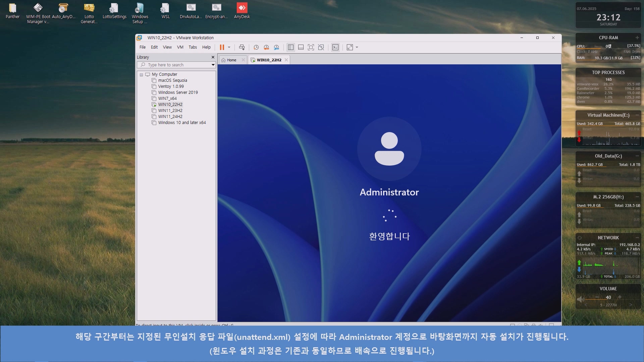The height and width of the screenshot is (362, 644).
Task: Select Ventoy 1.0.99 in the library
Action: (171, 86)
